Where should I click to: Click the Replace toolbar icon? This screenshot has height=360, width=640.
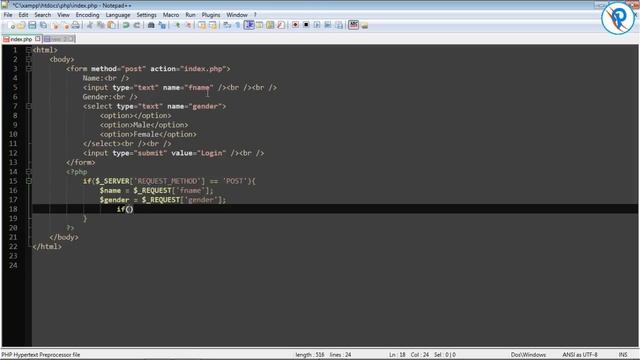(x=162, y=25)
